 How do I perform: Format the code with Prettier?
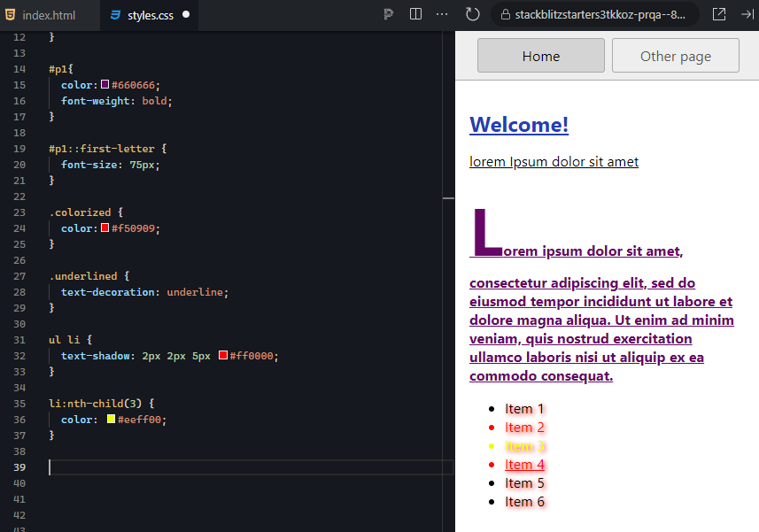(x=387, y=14)
